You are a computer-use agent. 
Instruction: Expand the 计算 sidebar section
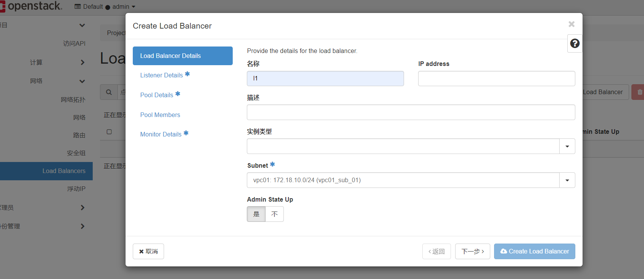tap(57, 62)
